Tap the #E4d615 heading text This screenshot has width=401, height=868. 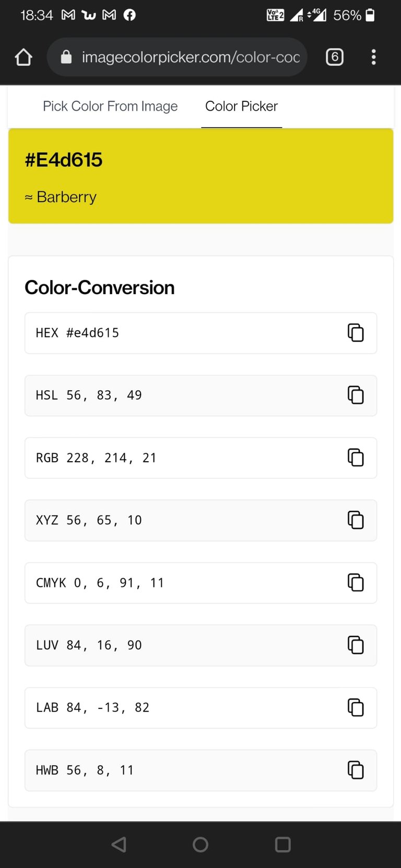pos(64,160)
